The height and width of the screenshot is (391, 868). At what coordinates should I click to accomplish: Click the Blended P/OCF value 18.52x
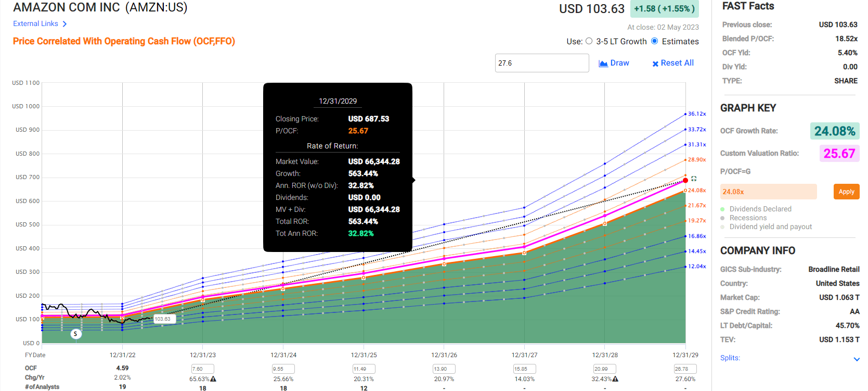point(846,39)
